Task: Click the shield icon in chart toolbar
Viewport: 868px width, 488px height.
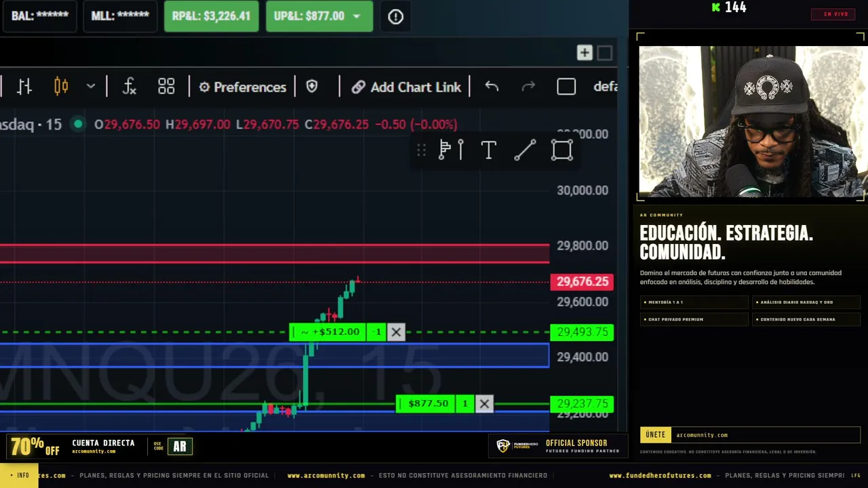Action: click(x=312, y=87)
